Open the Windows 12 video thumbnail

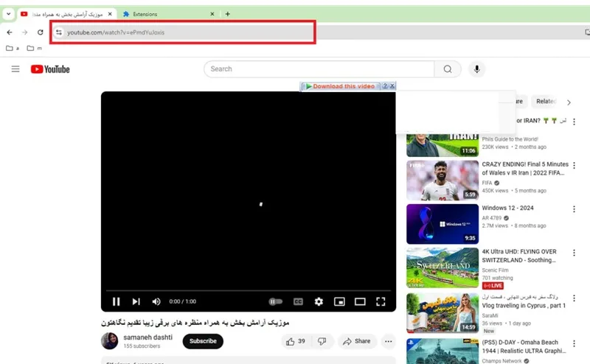pos(442,224)
